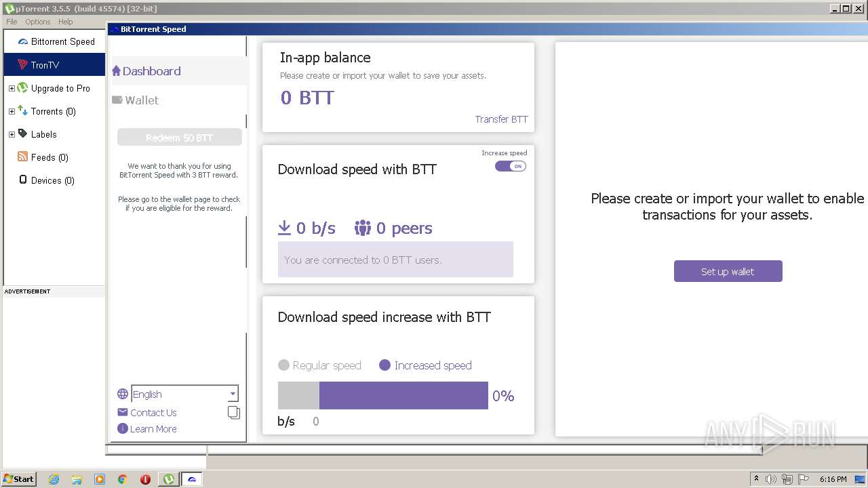The width and height of the screenshot is (868, 488).
Task: Click the Devices phone icon
Action: point(23,180)
